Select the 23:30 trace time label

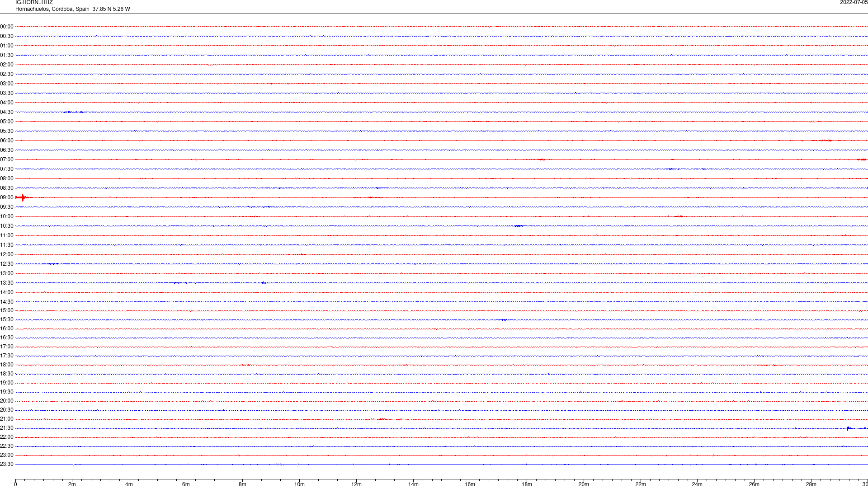(x=7, y=464)
